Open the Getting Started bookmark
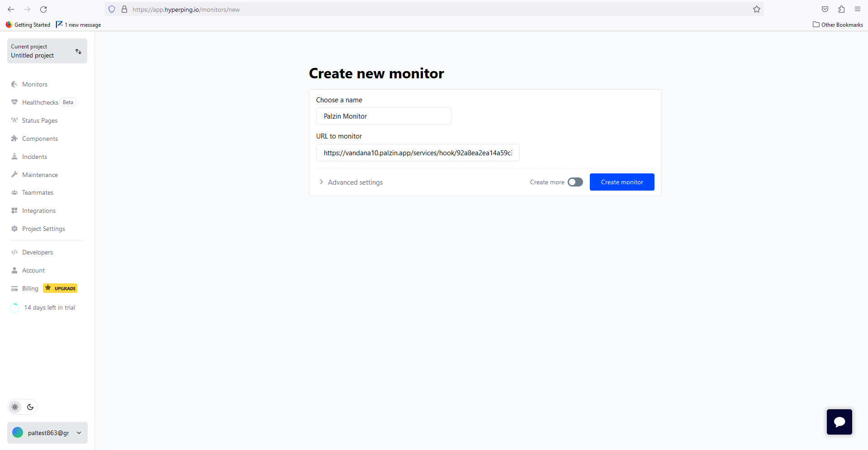This screenshot has height=450, width=868. click(x=28, y=24)
